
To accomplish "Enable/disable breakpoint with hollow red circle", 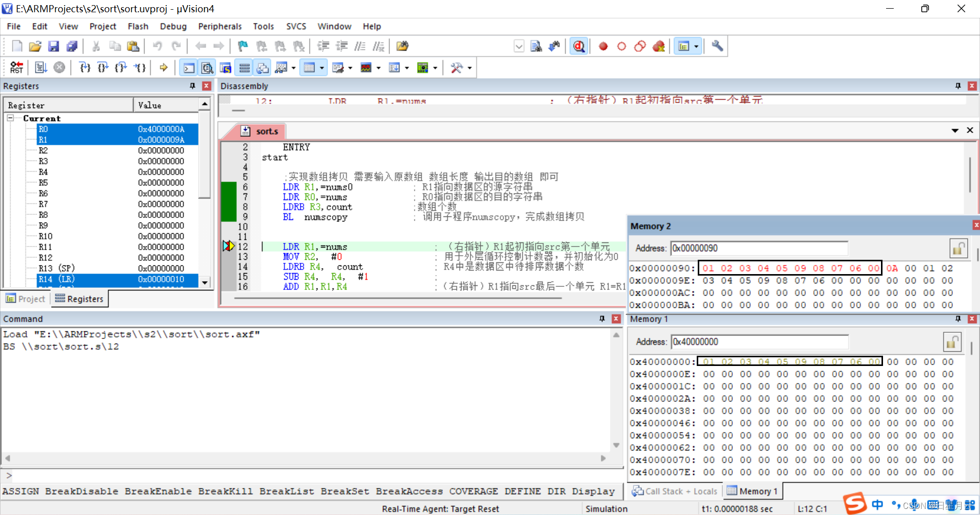I will tap(622, 46).
